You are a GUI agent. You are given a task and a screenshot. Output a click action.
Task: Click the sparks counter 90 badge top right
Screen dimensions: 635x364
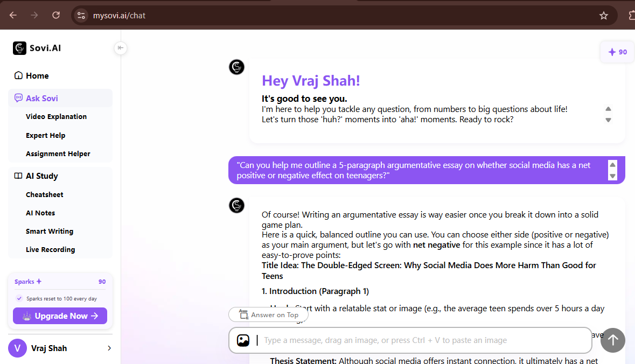pos(617,52)
